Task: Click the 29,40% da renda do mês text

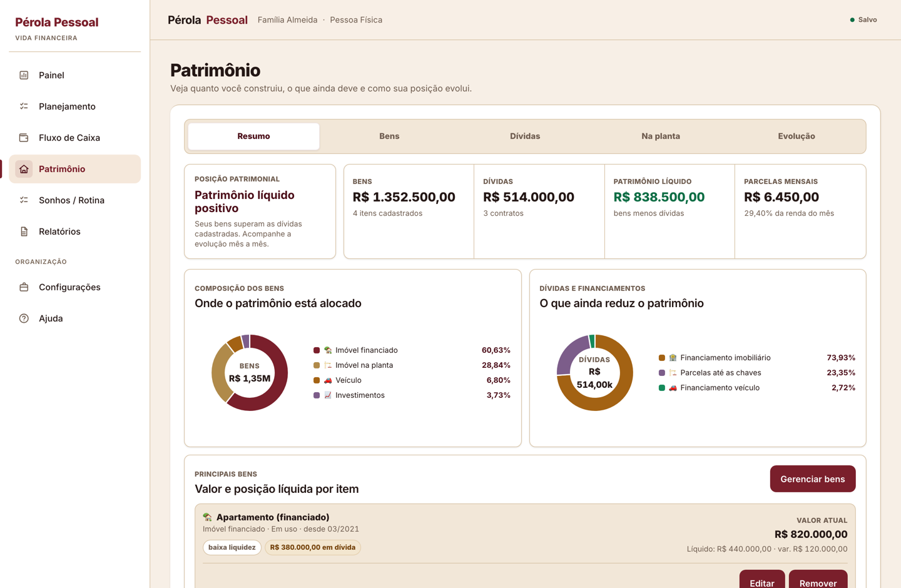Action: (x=789, y=213)
